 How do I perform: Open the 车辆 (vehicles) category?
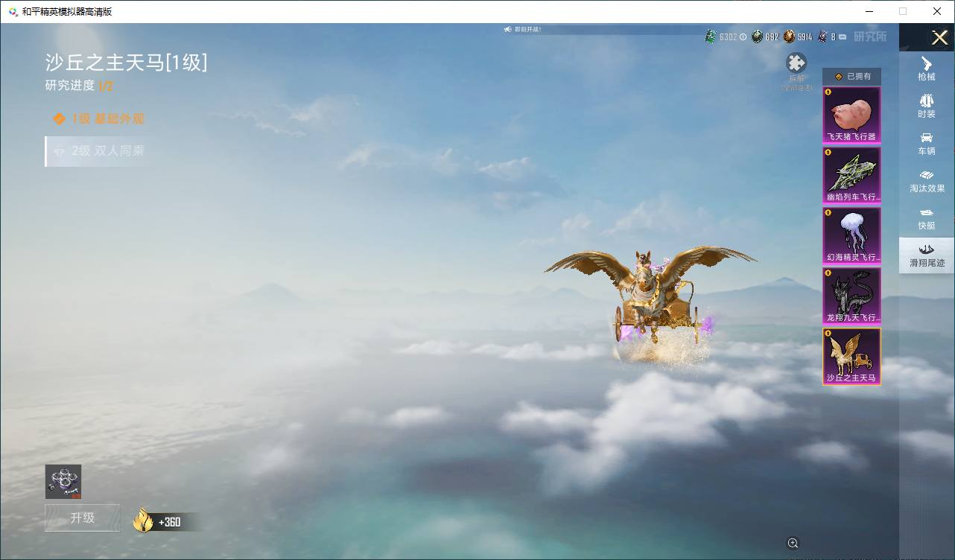(x=927, y=143)
